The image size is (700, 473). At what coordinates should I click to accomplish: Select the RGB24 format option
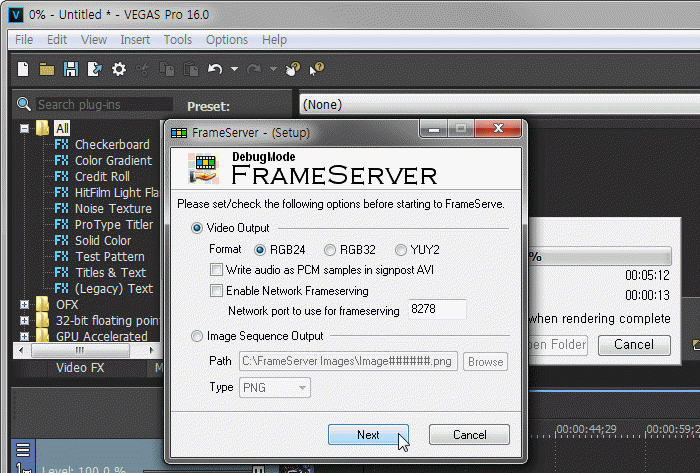click(x=260, y=250)
